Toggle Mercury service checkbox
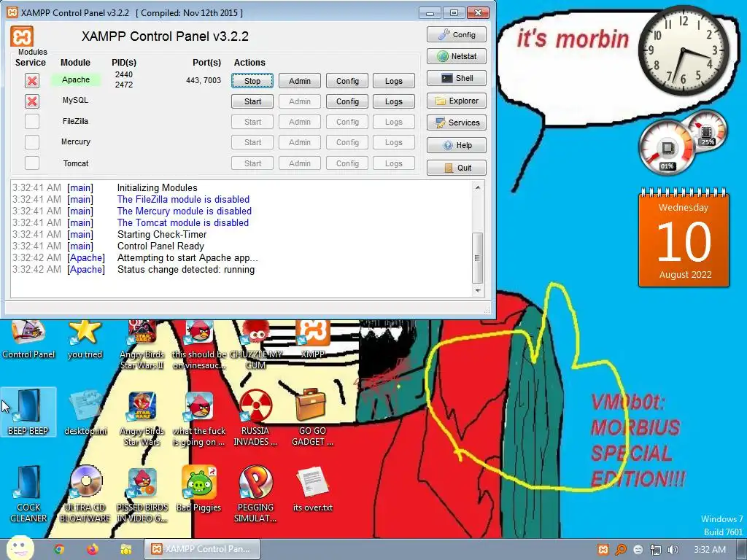This screenshot has height=560, width=747. [32, 142]
